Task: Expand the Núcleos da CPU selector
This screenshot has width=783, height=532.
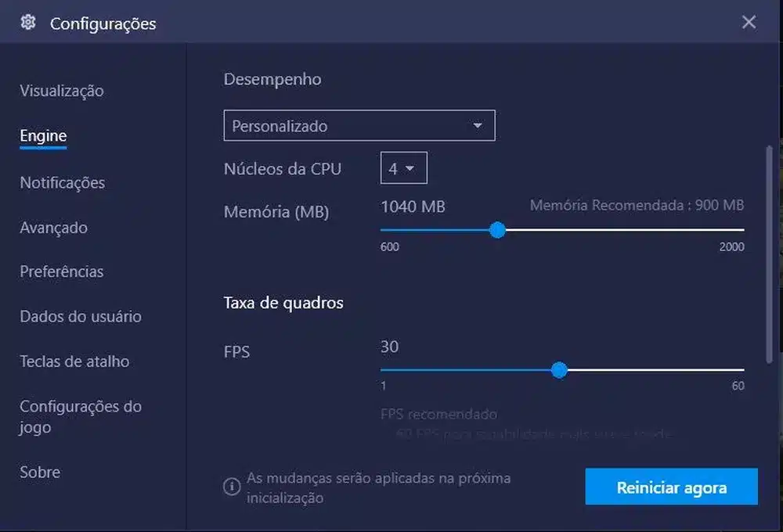Action: 404,167
